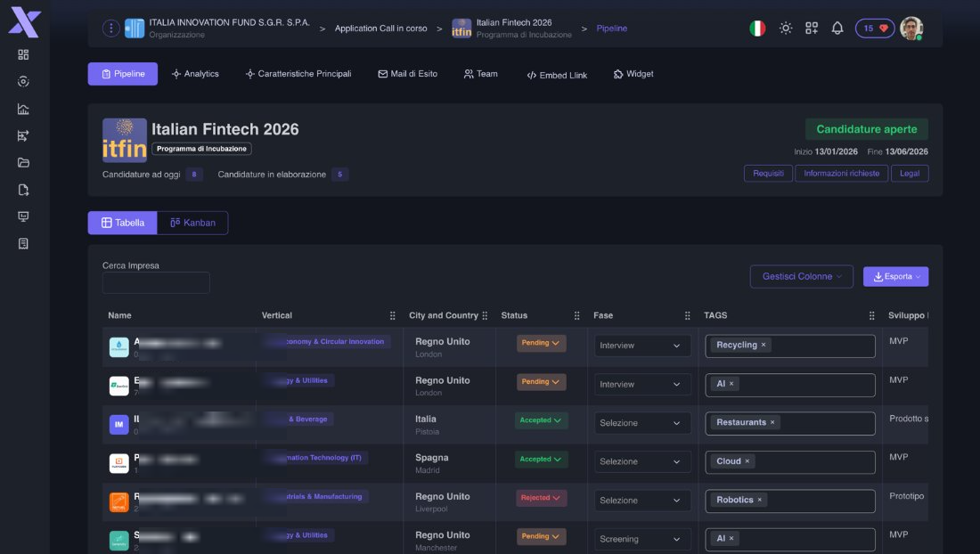
Task: Open Selezione Fase dropdown in Pistoia row
Action: coord(642,423)
